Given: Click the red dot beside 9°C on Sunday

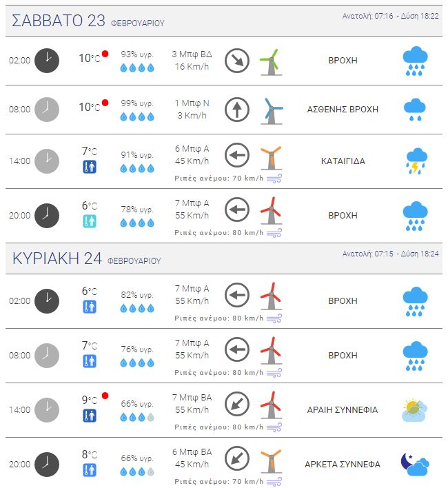Looking at the screenshot, I should (x=105, y=396).
